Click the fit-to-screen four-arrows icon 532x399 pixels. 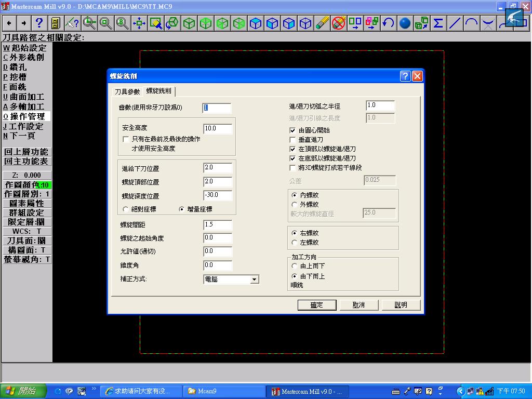click(139, 23)
